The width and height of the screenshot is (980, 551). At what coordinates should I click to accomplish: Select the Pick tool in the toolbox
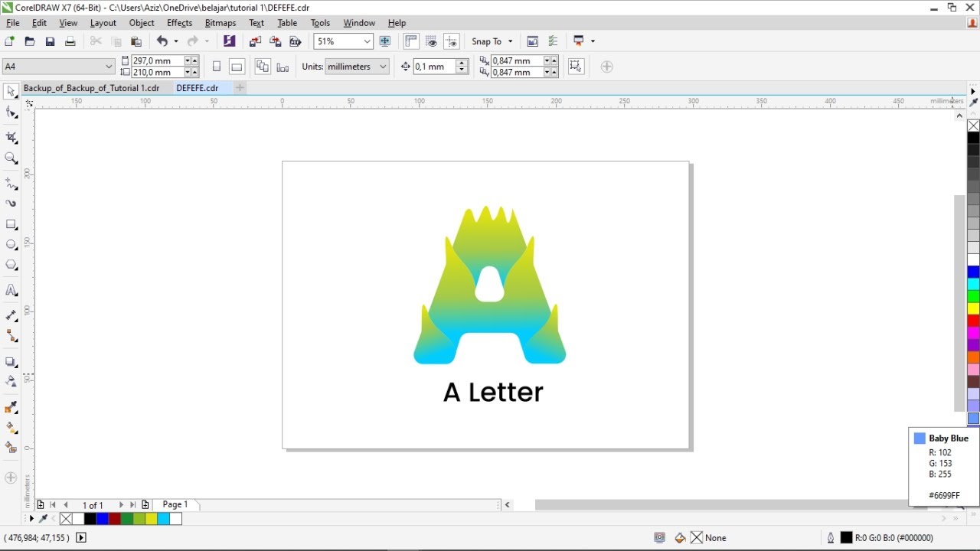coord(11,92)
